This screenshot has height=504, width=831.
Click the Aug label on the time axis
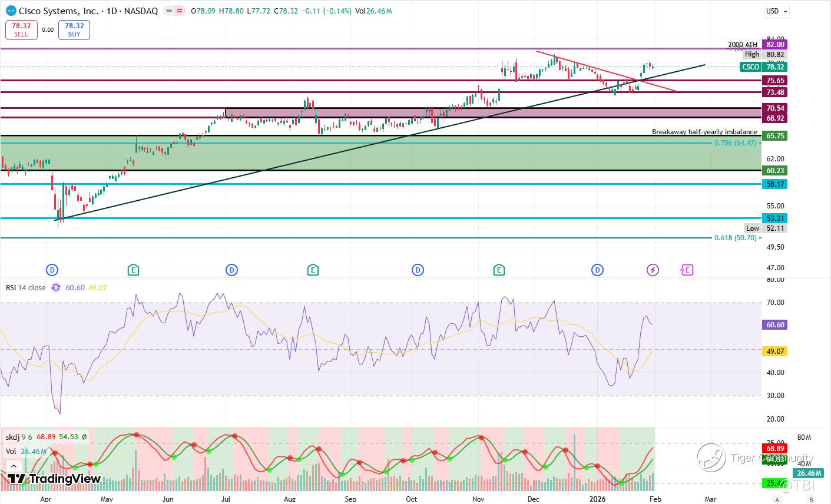(289, 499)
